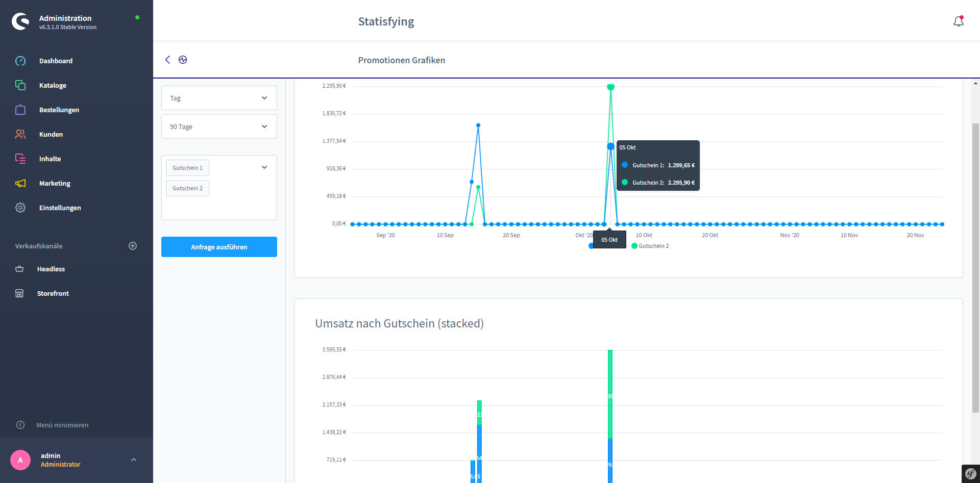Click the Statisfying pulse icon
Screen dimensions: 980x483
click(x=183, y=60)
